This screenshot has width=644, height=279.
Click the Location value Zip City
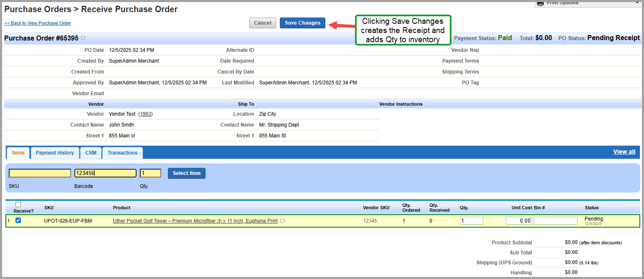click(268, 114)
